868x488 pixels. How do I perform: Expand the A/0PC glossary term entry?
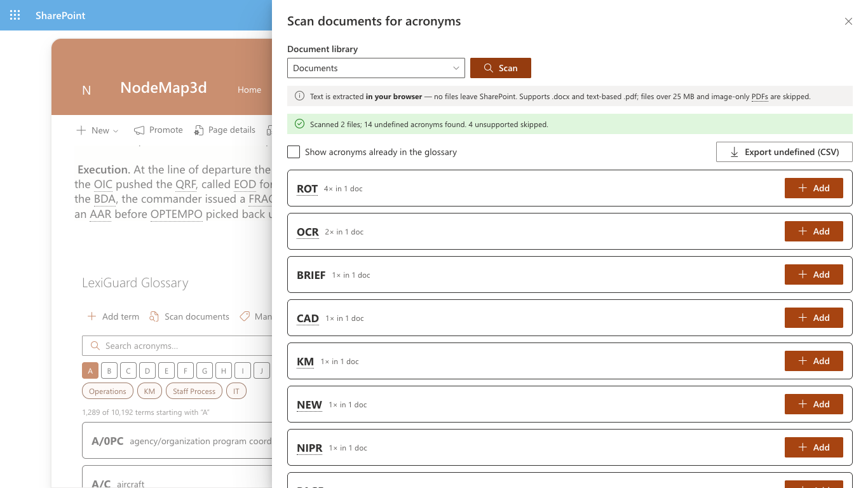[177, 441]
